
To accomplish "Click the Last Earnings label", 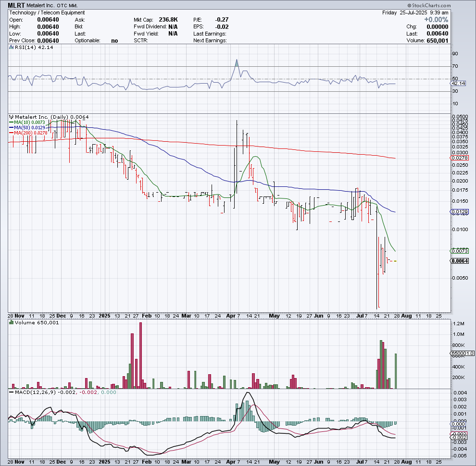I will point(210,34).
